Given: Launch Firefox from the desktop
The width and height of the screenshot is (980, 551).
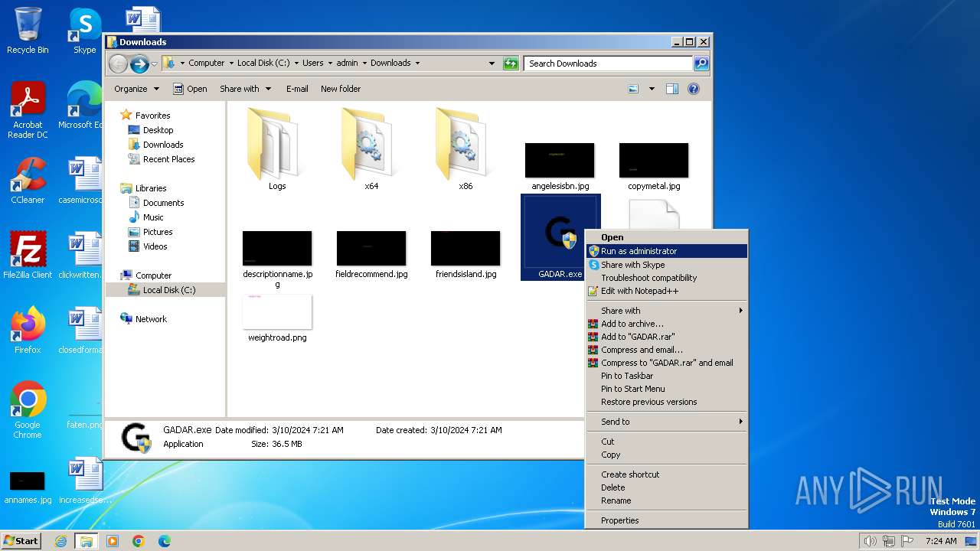Looking at the screenshot, I should tap(28, 330).
